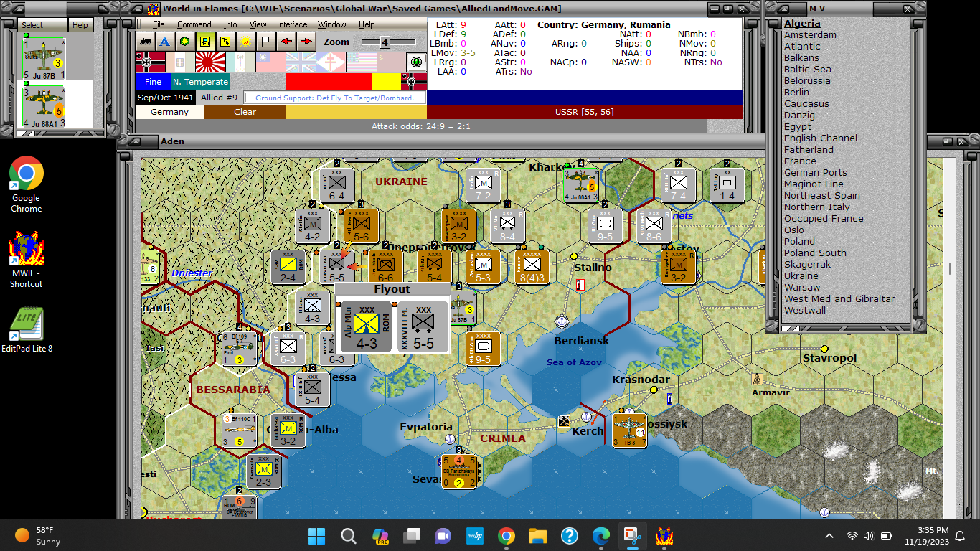
Task: Click the locomotive toolbar icon
Action: (x=146, y=42)
